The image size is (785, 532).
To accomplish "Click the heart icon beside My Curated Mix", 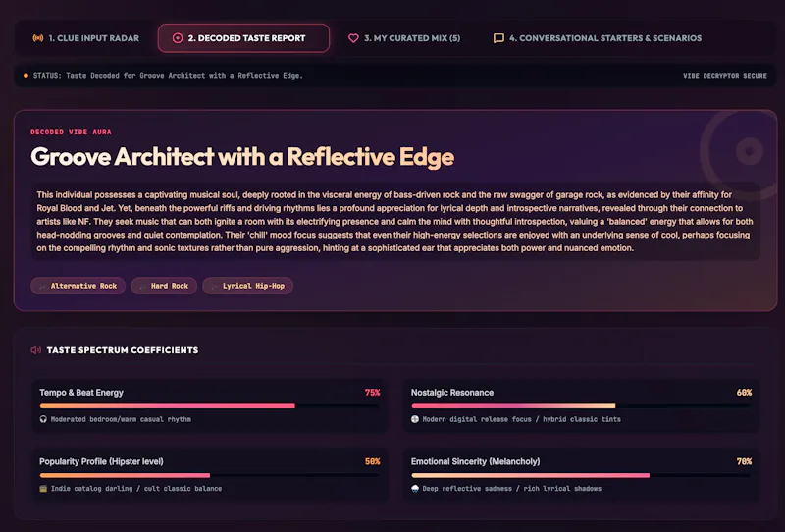I will point(353,38).
